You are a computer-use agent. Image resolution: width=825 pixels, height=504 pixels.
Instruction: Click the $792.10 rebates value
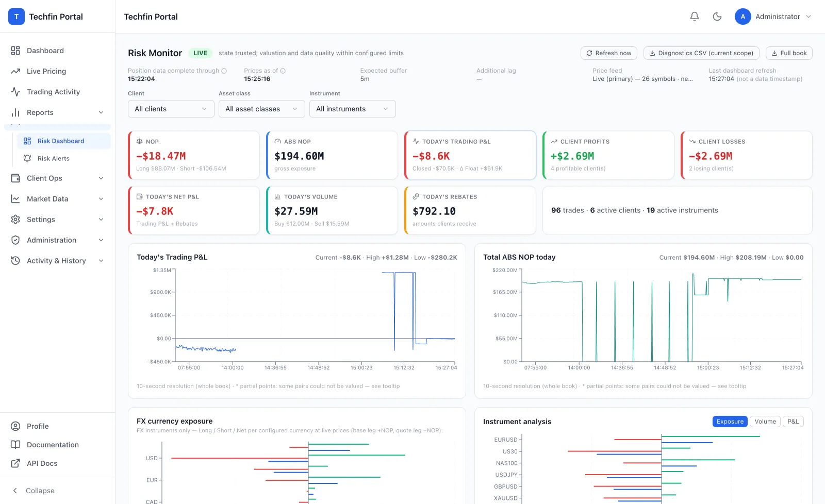coord(434,211)
